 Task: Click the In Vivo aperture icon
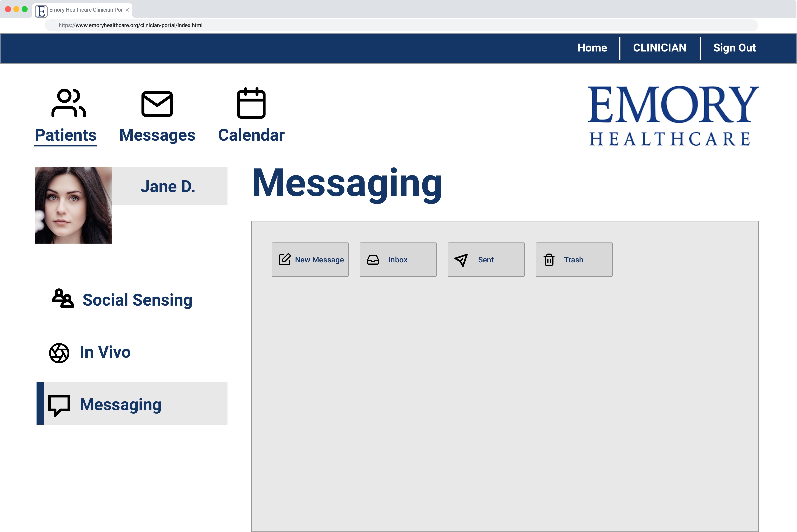pyautogui.click(x=59, y=353)
